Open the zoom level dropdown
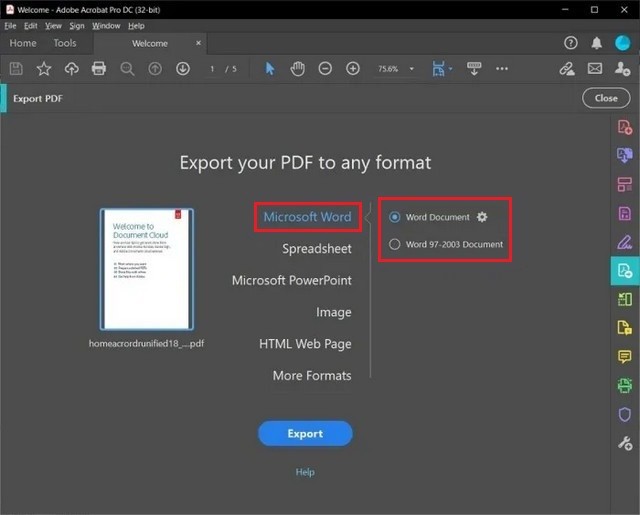640x515 pixels. pyautogui.click(x=392, y=69)
